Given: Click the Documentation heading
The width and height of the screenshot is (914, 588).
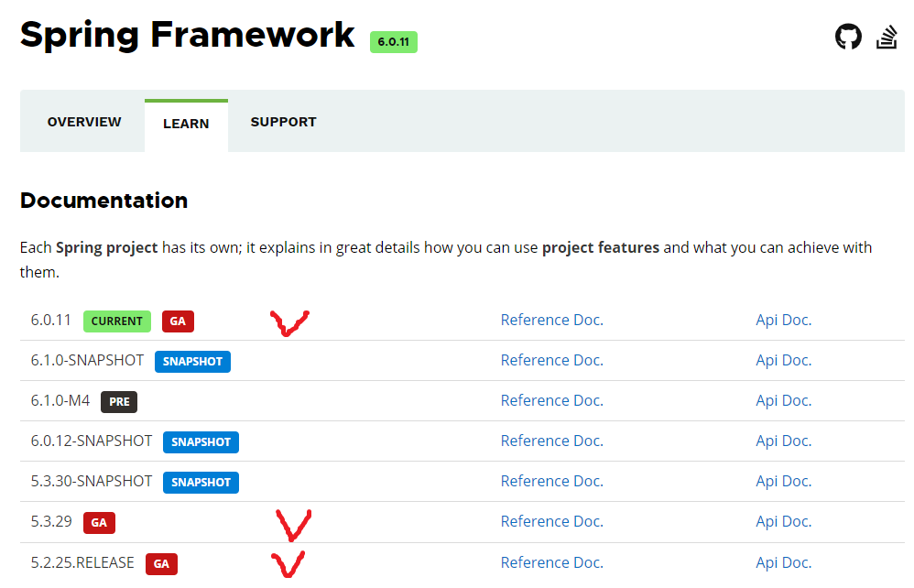Looking at the screenshot, I should point(103,201).
